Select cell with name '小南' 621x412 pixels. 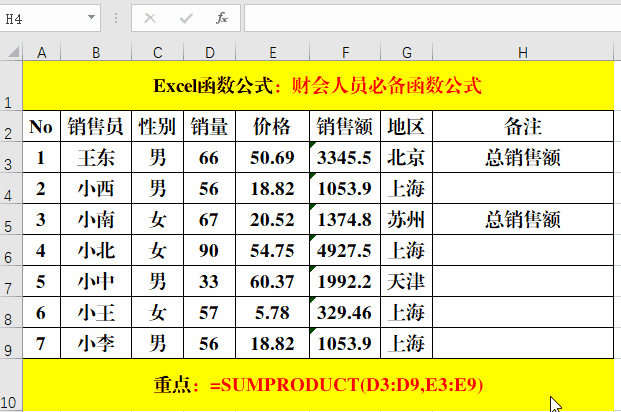[x=96, y=219]
